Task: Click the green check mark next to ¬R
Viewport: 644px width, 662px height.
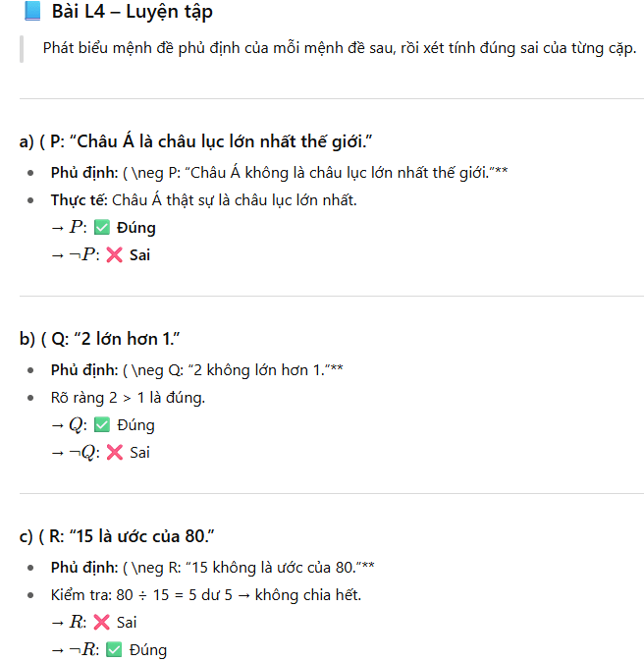Action: tap(114, 650)
